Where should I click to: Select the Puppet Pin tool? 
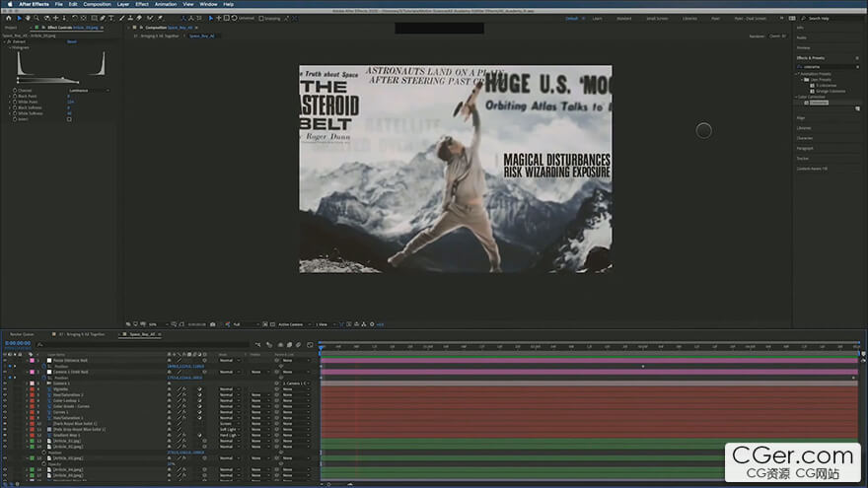[x=160, y=19]
